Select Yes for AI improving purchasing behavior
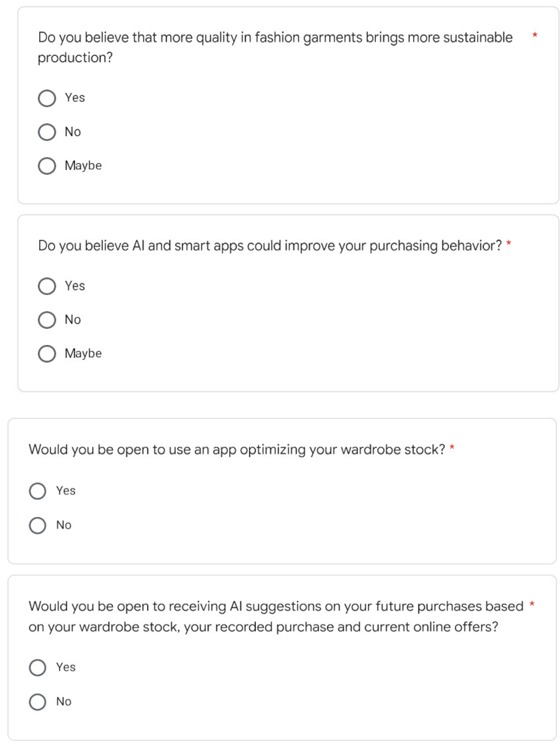This screenshot has width=560, height=749. point(47,286)
